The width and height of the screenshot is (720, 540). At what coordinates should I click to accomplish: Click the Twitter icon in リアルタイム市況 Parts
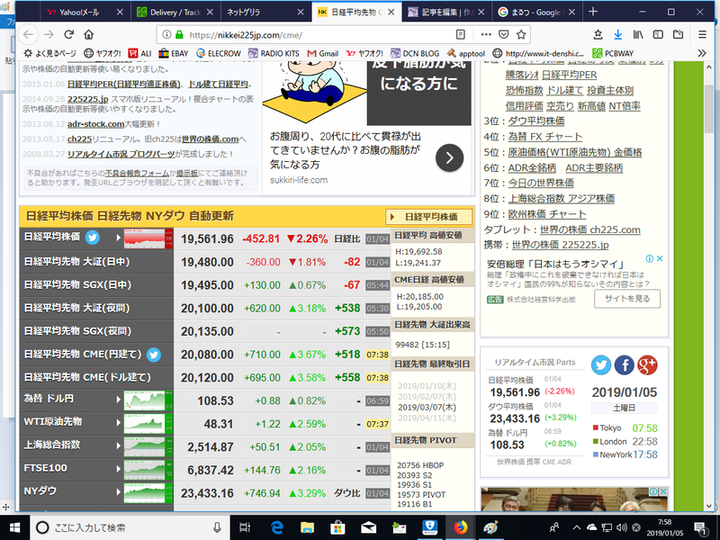pyautogui.click(x=600, y=365)
